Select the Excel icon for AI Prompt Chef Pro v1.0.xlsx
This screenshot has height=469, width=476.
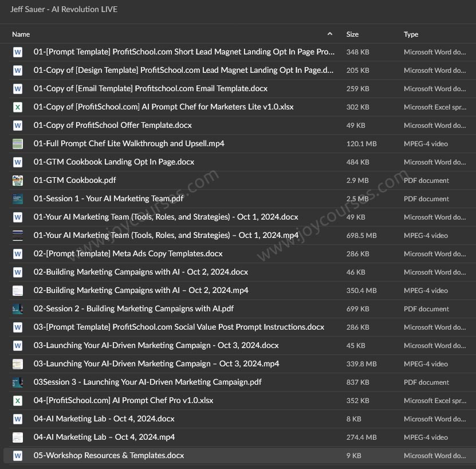pos(18,401)
